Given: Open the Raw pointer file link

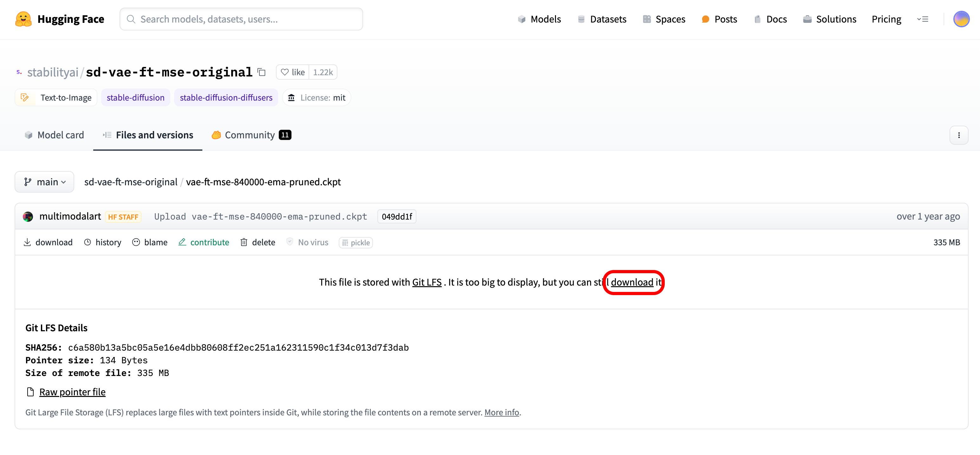Looking at the screenshot, I should pyautogui.click(x=72, y=392).
